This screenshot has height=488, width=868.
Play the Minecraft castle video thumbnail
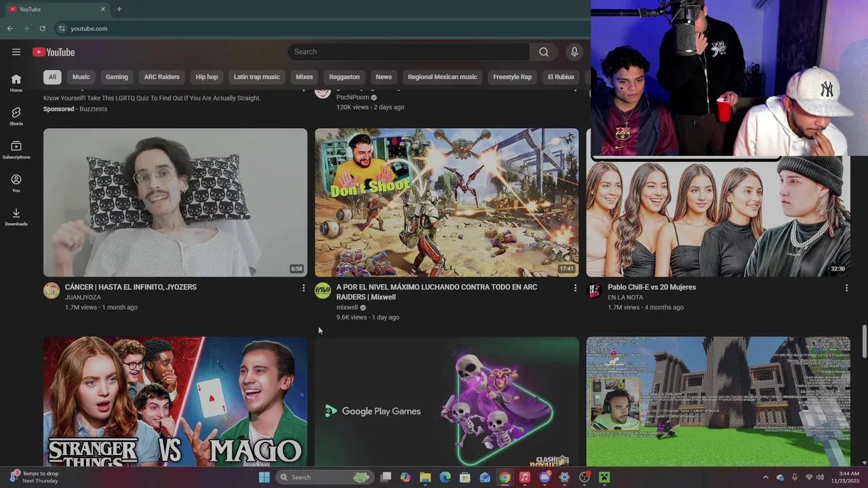point(718,401)
